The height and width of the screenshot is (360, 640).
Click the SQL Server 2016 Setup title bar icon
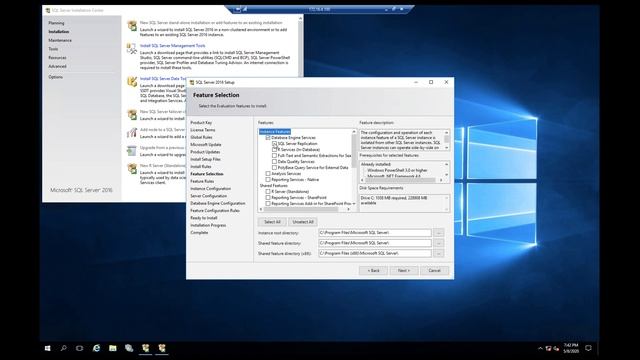pyautogui.click(x=191, y=82)
